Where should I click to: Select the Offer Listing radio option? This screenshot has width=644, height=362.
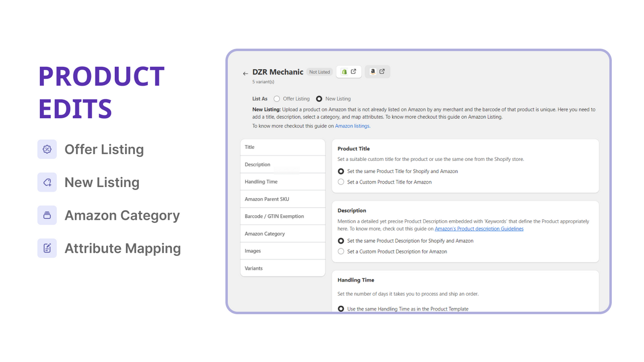pos(277,99)
